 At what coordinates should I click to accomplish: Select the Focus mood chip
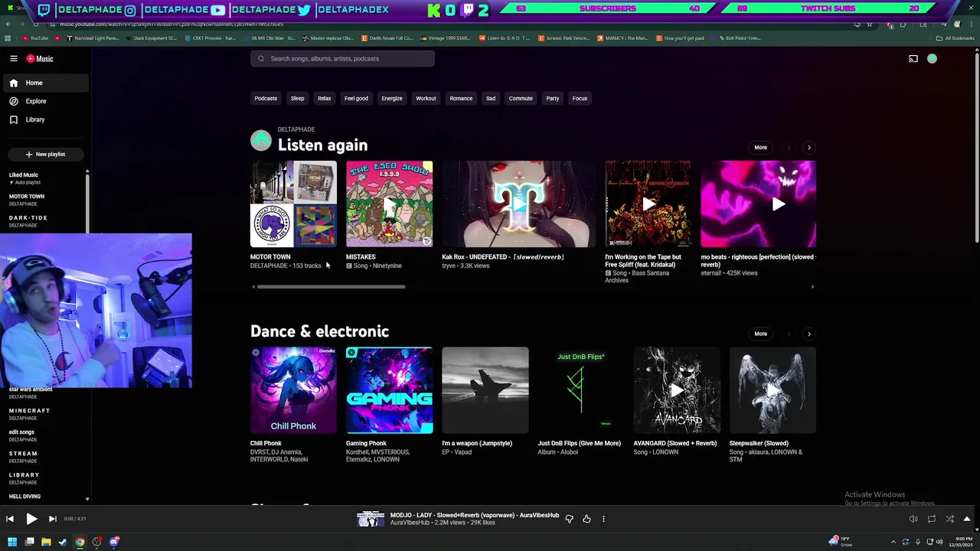[580, 98]
